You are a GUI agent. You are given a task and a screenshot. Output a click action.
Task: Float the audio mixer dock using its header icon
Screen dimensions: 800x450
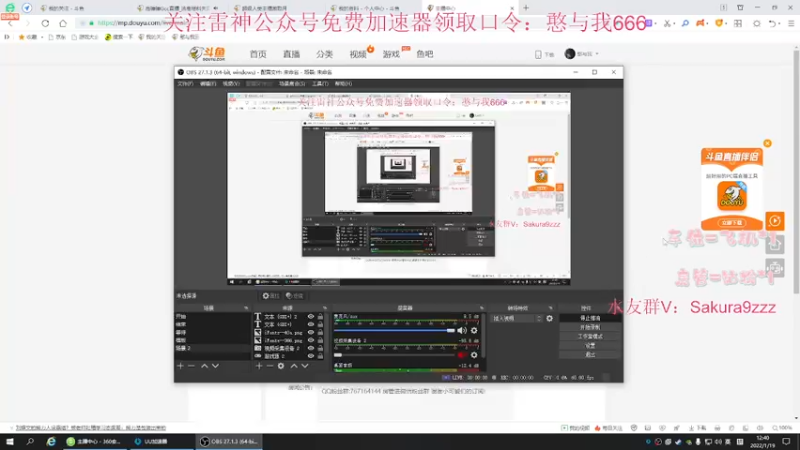coord(481,308)
